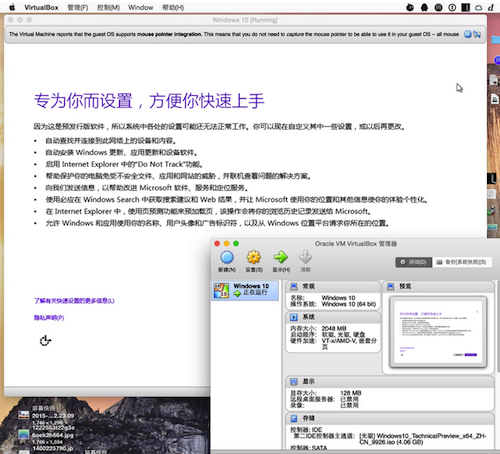500x454 pixels.
Task: Click the '控制器: IDE' storage line
Action: click(306, 430)
